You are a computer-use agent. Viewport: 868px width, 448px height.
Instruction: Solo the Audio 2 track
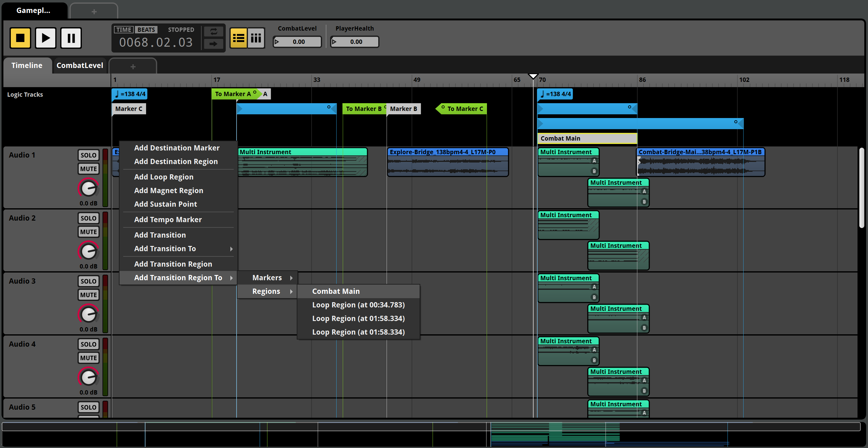point(89,218)
